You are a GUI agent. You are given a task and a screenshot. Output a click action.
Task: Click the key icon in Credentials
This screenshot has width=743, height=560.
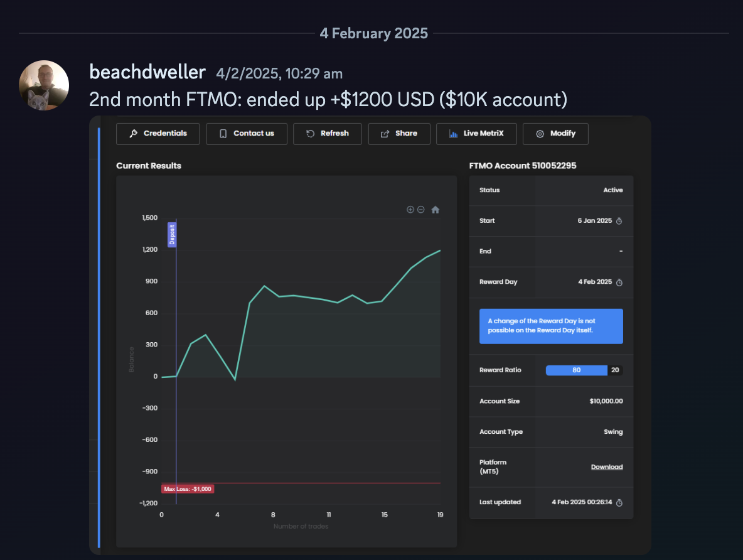[134, 134]
